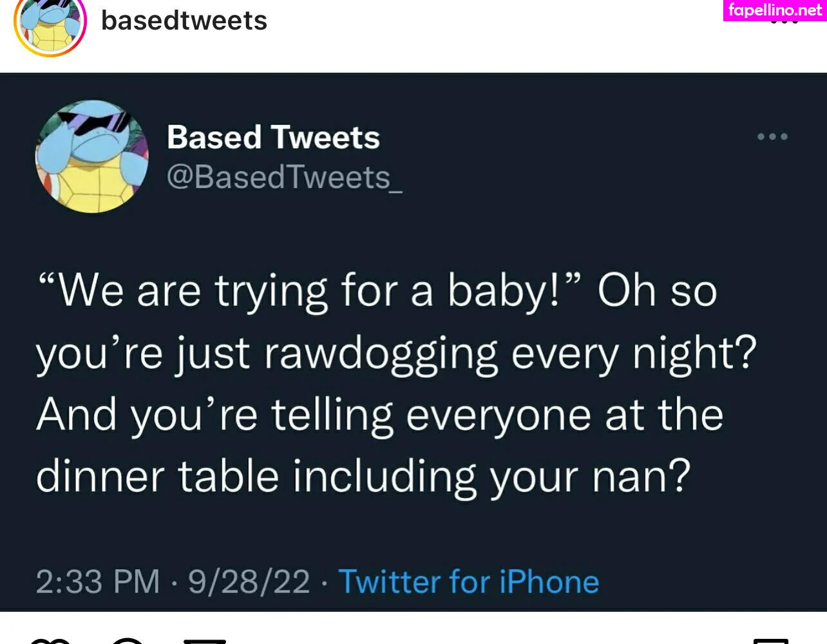The width and height of the screenshot is (827, 644).
Task: Click the Based Tweets display name
Action: point(273,137)
